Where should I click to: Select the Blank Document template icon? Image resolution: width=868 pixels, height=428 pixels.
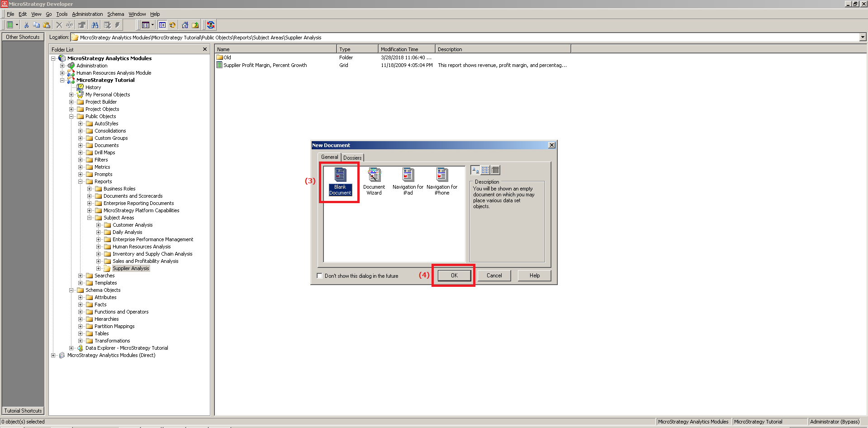[x=340, y=181]
